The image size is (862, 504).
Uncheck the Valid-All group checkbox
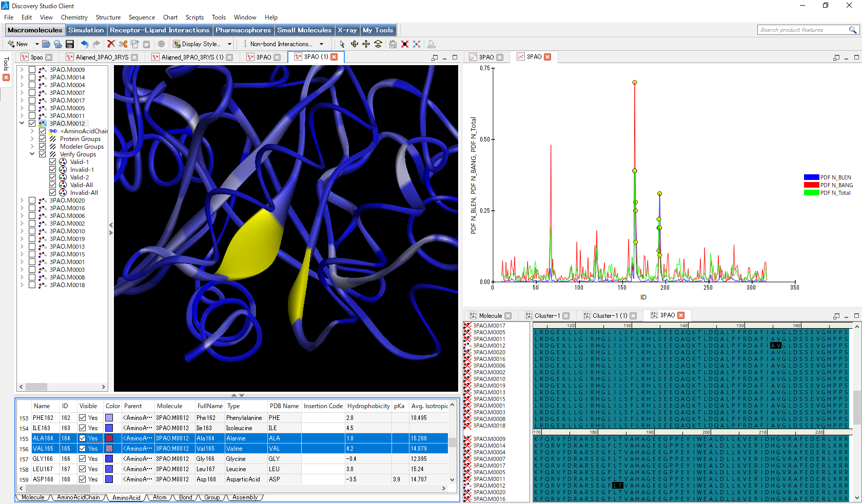[x=53, y=185]
